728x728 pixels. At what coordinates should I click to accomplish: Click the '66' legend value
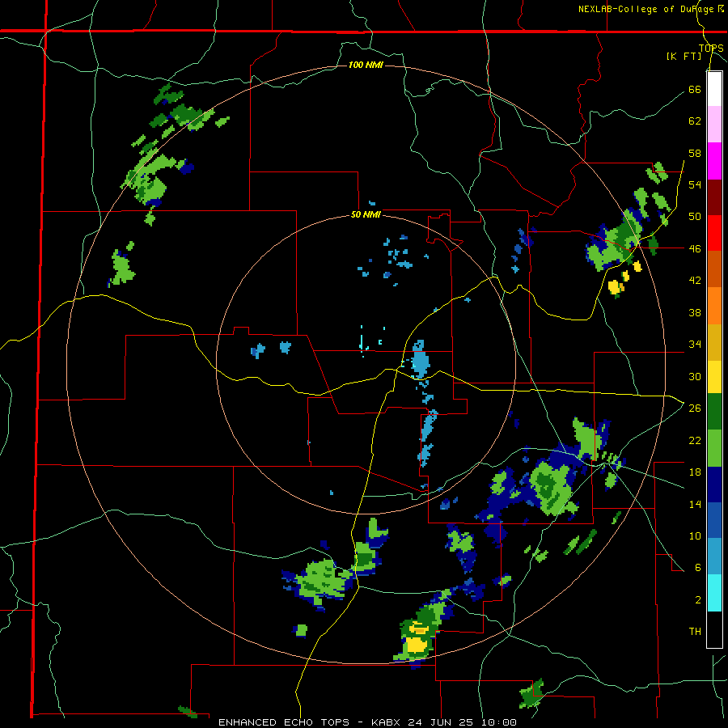pos(695,90)
